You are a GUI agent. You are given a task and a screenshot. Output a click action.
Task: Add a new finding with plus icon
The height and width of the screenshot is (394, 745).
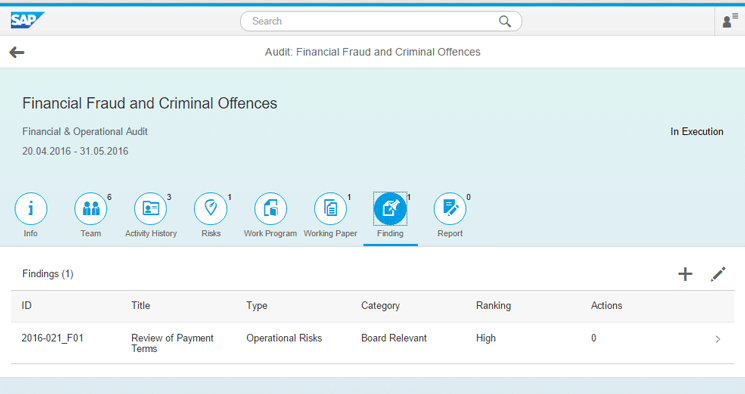pyautogui.click(x=685, y=274)
